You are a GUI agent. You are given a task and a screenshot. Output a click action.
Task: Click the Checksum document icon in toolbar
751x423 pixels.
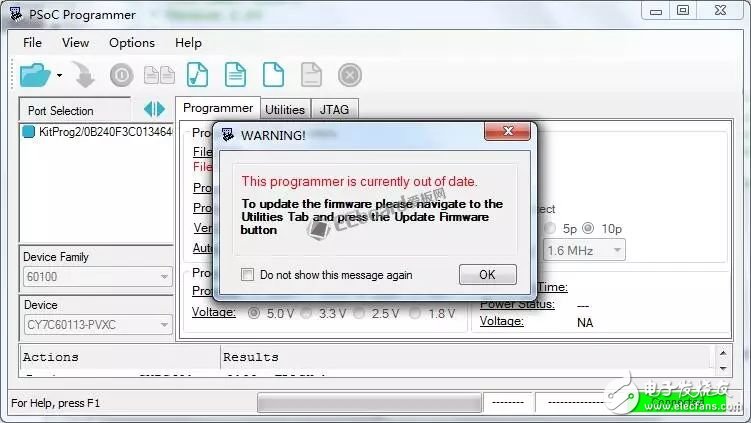point(198,75)
